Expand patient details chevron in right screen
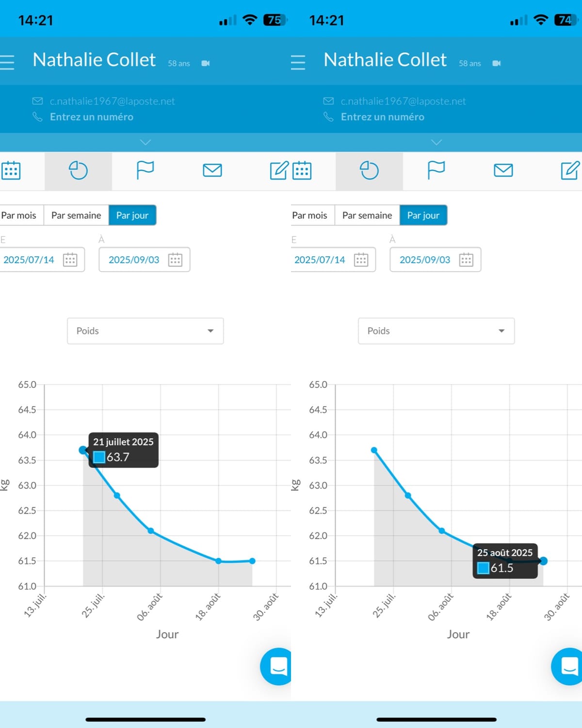Image resolution: width=582 pixels, height=728 pixels. (x=436, y=142)
